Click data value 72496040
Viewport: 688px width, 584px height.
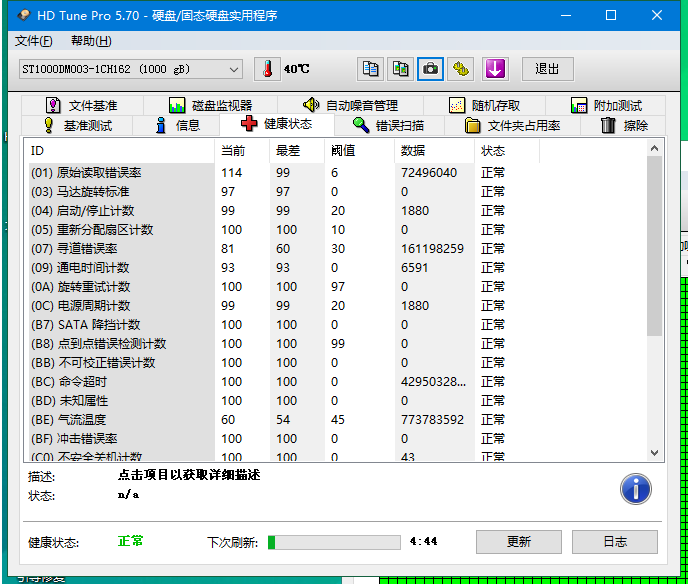(429, 173)
